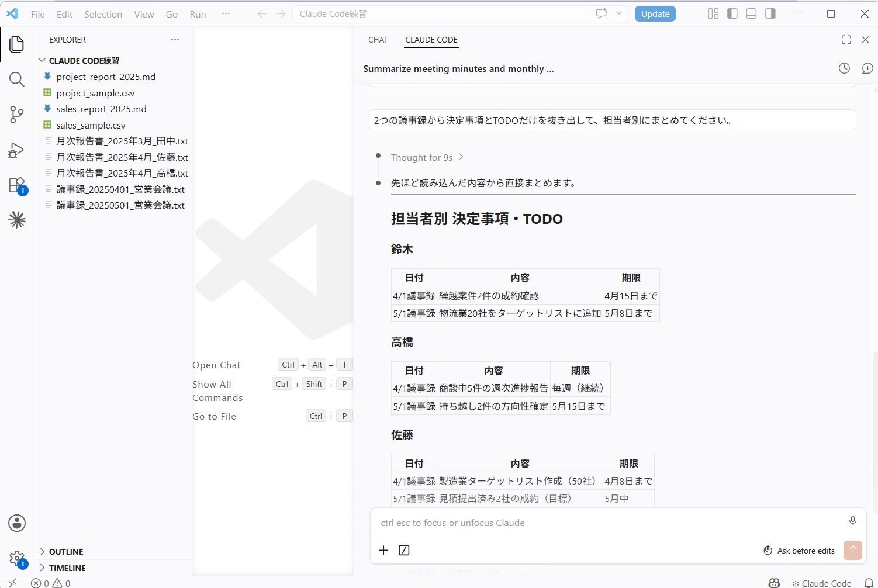Open the File menu

pos(38,14)
